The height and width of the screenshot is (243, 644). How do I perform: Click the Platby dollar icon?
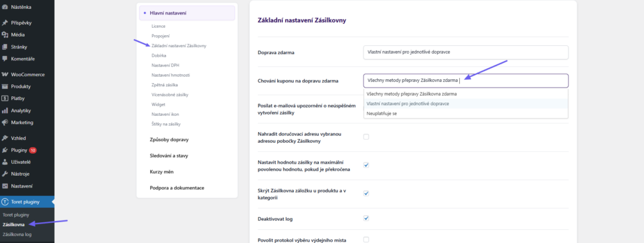5,99
